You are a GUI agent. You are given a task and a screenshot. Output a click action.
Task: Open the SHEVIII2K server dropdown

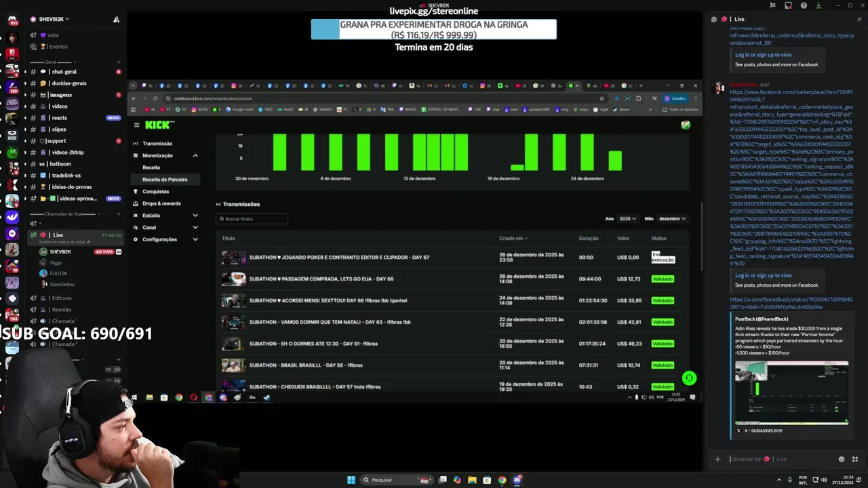click(54, 19)
